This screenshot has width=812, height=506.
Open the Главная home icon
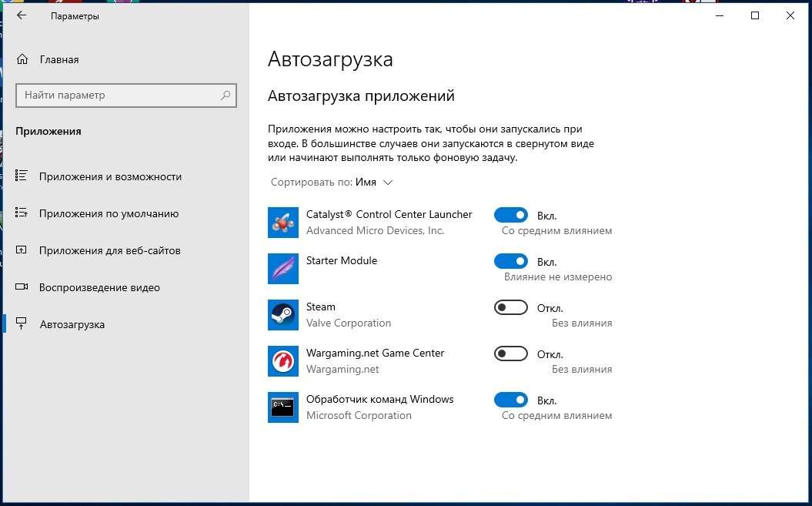coord(22,59)
